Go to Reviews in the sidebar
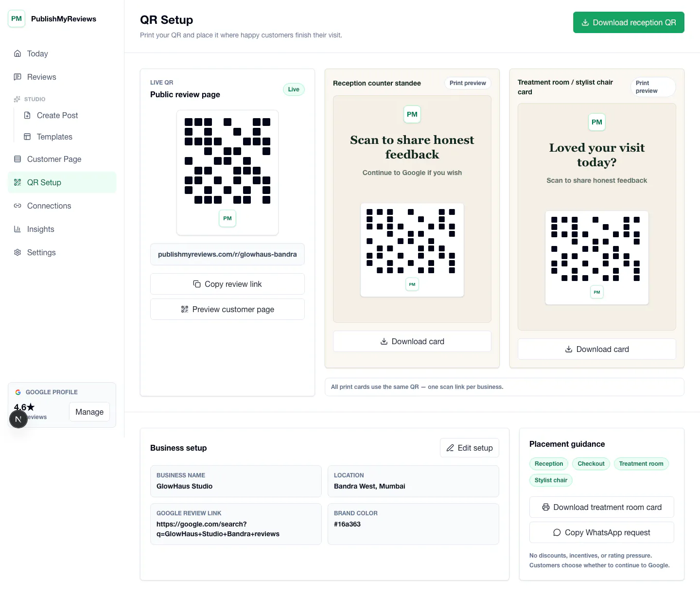Screen dimensions: 700x596 coord(62,77)
